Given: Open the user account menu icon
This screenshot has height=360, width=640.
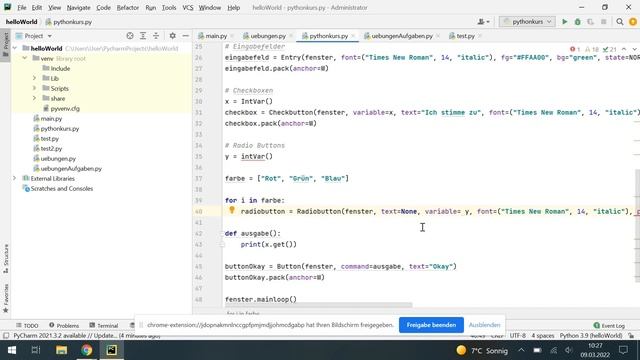Looking at the screenshot, I should [x=483, y=22].
